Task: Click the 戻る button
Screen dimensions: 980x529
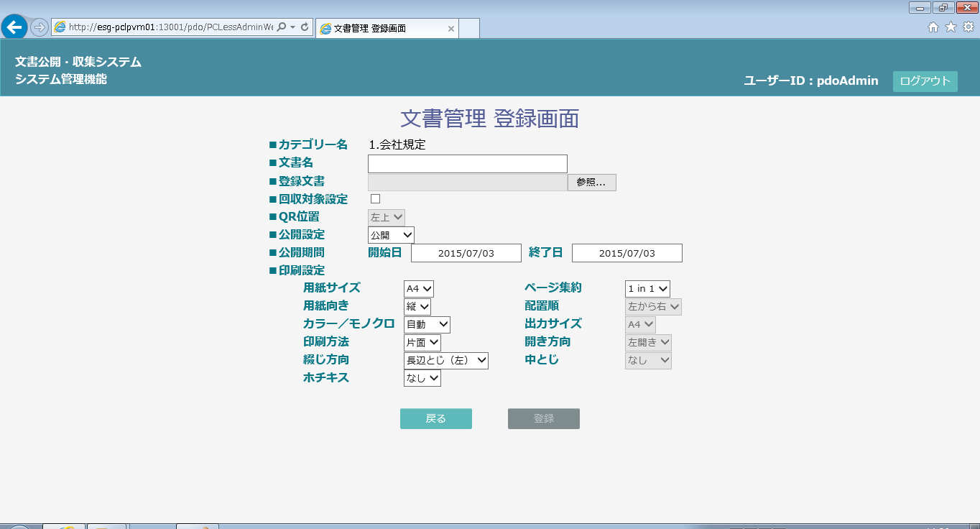Action: click(435, 419)
